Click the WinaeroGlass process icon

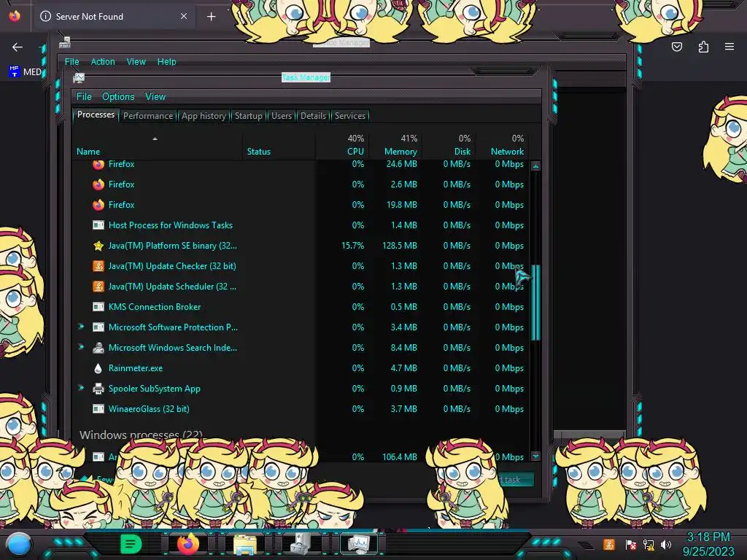(98, 409)
